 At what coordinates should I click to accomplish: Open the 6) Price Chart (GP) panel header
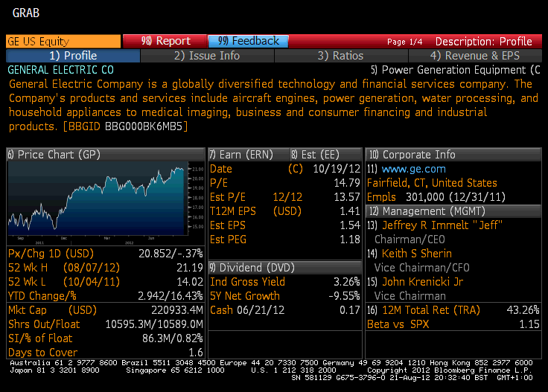coord(105,155)
